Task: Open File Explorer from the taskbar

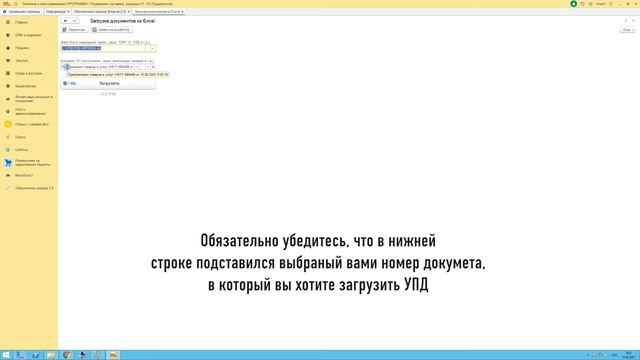Action: pos(51,355)
